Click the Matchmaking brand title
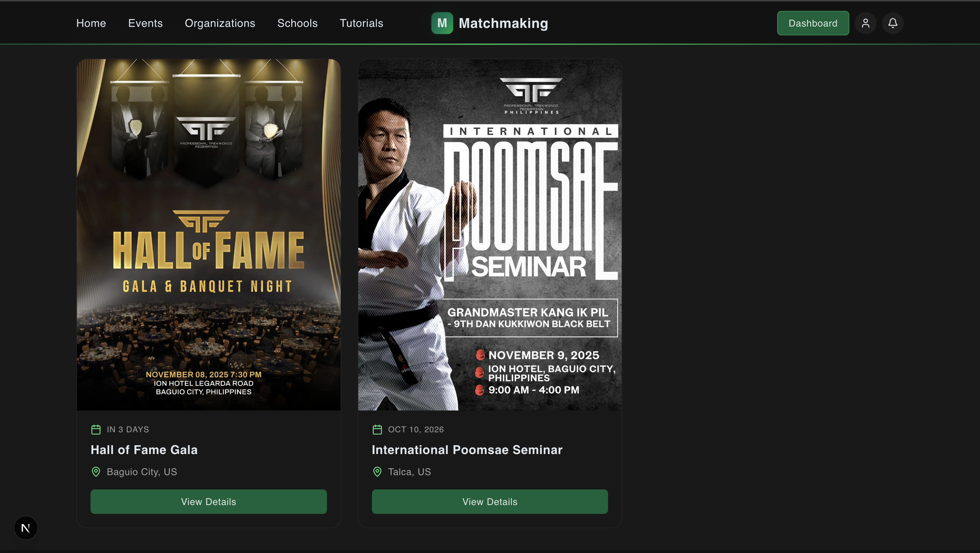 coord(503,23)
